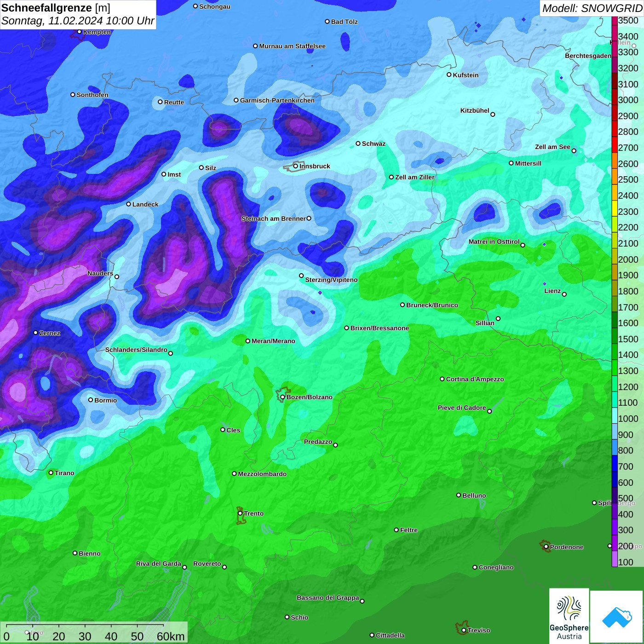644x644 pixels.
Task: Pick the light violet 100 m legend color
Action: click(615, 559)
